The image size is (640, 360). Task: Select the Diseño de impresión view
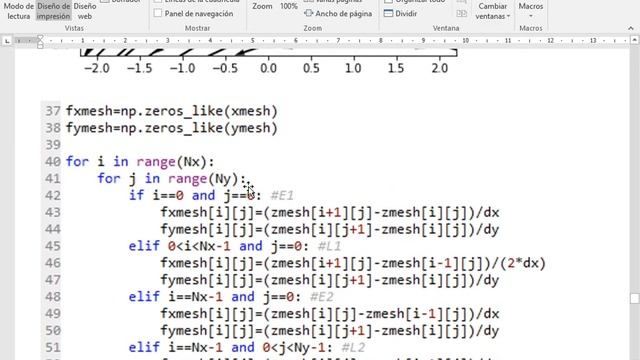(x=53, y=11)
